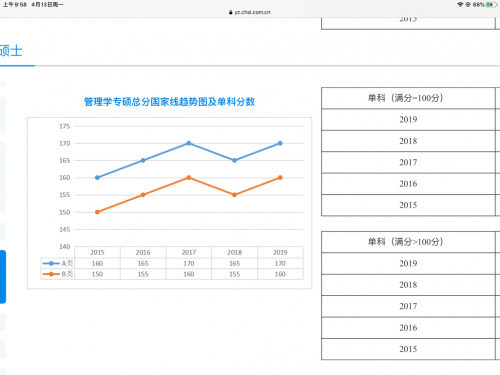Click the B类 2018 data point at 155
Image resolution: width=500 pixels, height=375 pixels.
coord(235,195)
